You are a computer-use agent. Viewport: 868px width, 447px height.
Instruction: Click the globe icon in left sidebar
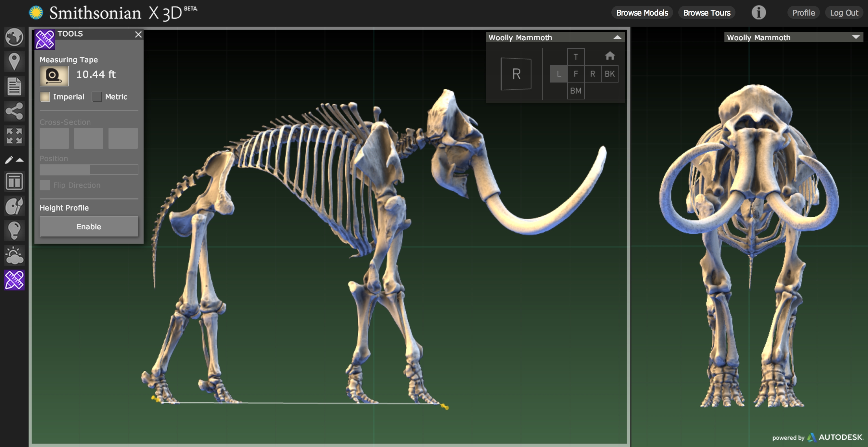click(x=14, y=37)
